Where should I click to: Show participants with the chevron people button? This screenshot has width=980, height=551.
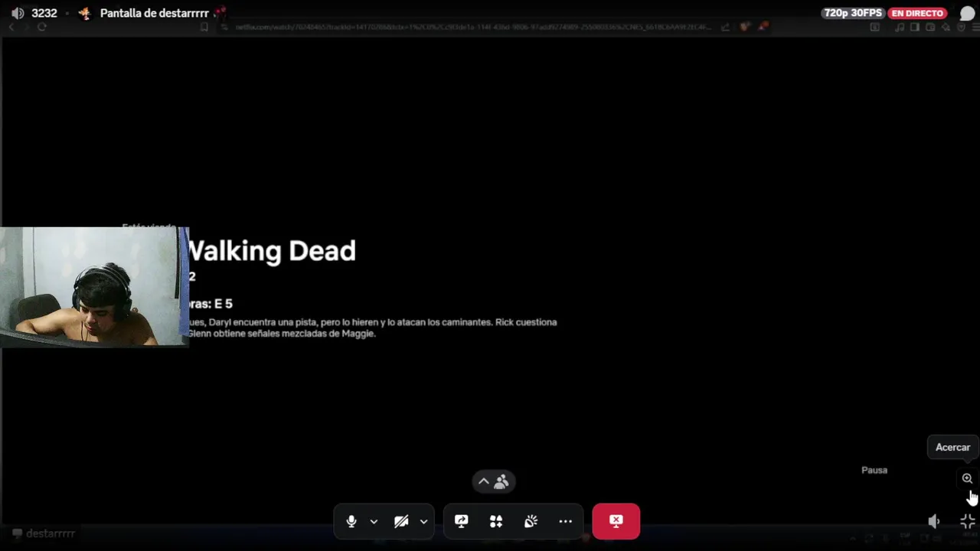493,481
